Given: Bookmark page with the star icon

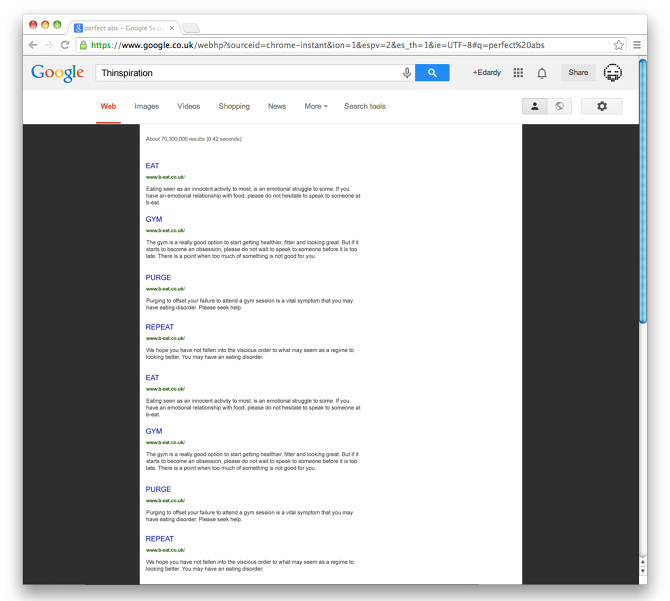Looking at the screenshot, I should click(618, 45).
